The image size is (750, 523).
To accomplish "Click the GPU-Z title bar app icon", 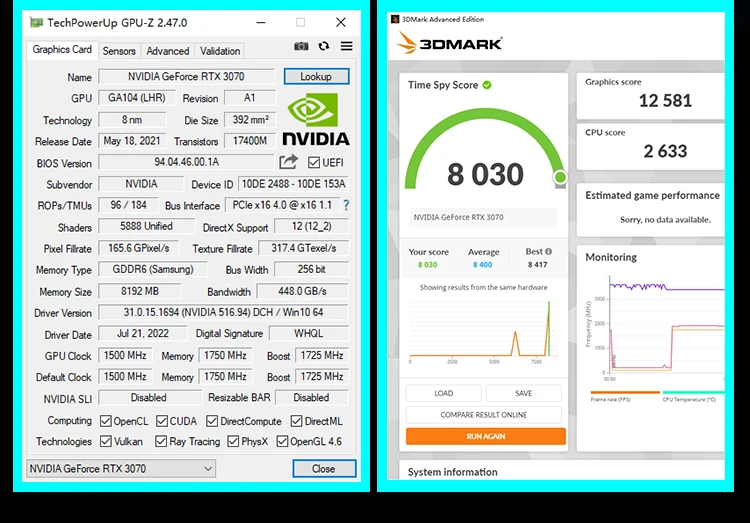I will [36, 22].
